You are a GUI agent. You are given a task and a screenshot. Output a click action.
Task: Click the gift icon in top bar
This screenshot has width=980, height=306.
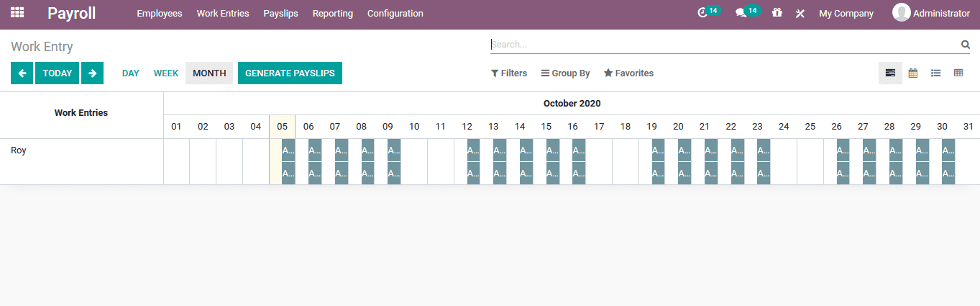point(777,13)
